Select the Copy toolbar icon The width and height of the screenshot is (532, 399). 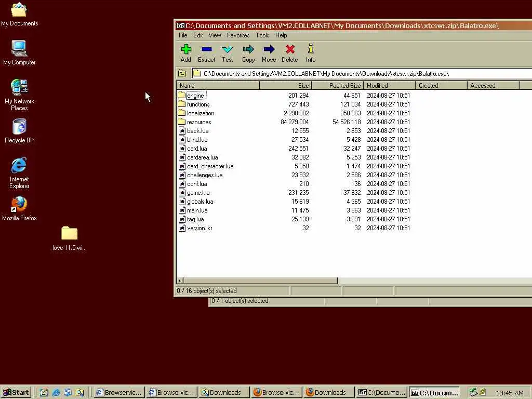coord(248,54)
